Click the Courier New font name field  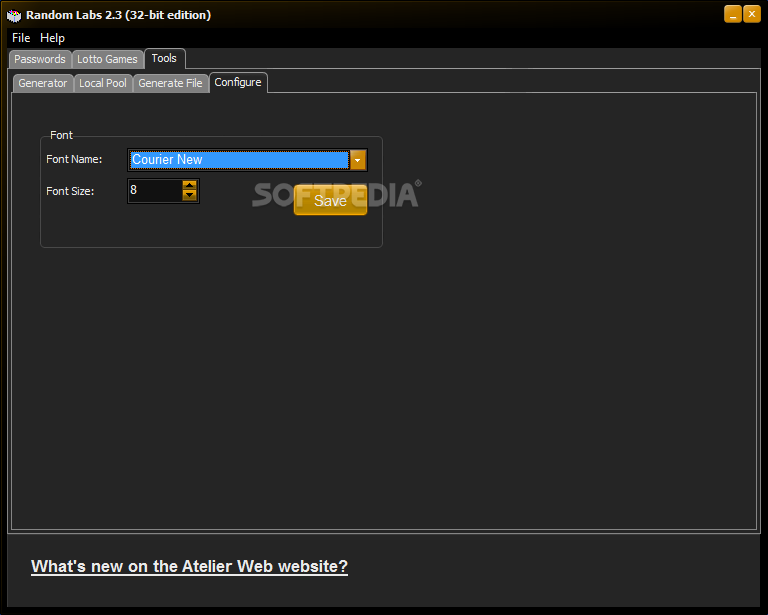pos(239,160)
